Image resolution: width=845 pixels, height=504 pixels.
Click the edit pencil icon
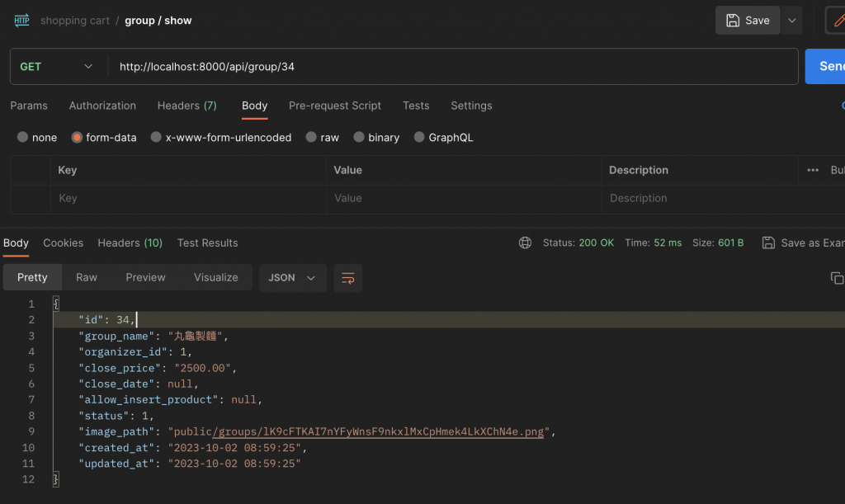click(x=838, y=21)
